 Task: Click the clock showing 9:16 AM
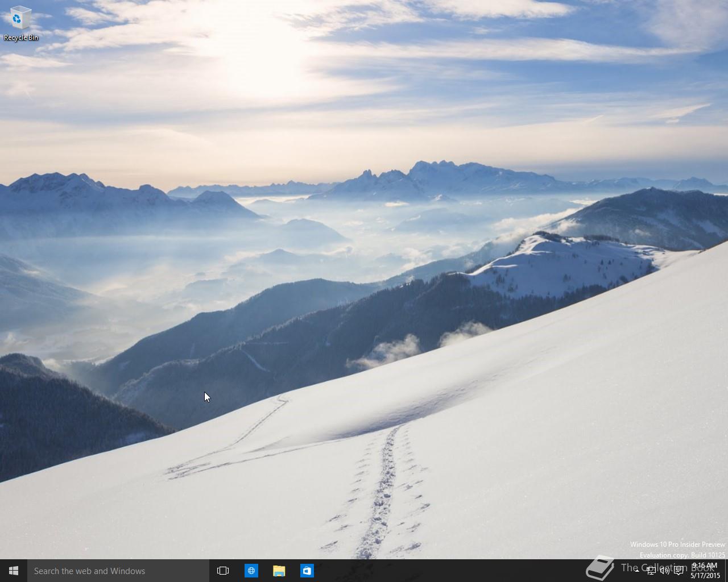[x=705, y=571]
